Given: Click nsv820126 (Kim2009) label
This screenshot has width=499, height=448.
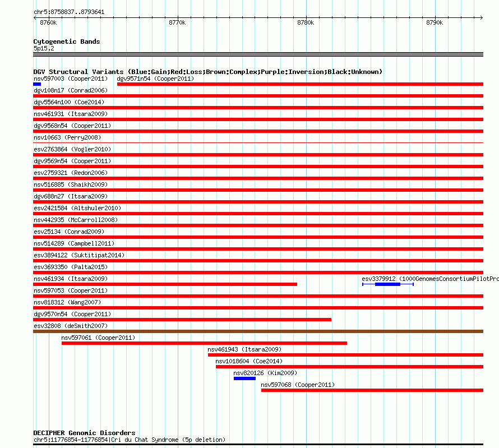Looking at the screenshot, I should (x=265, y=373).
